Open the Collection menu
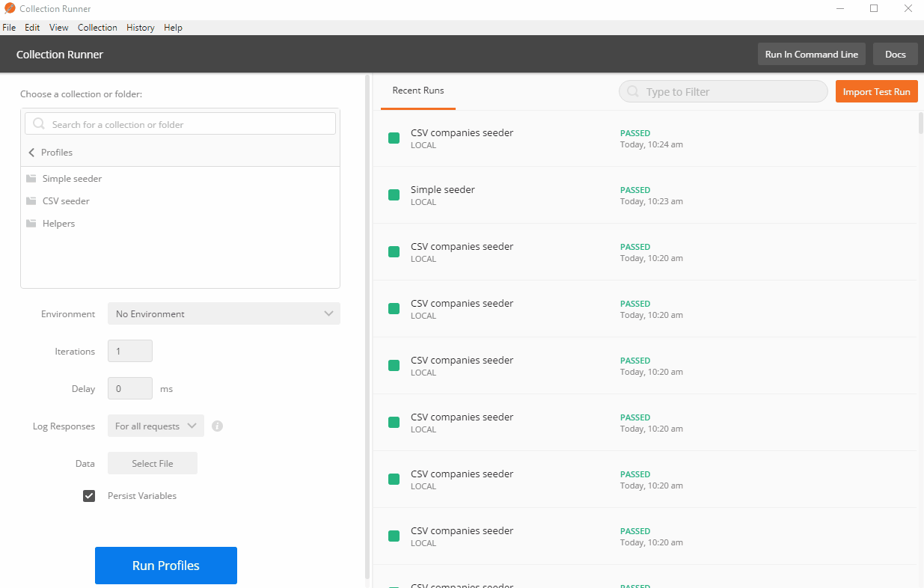 pyautogui.click(x=97, y=27)
